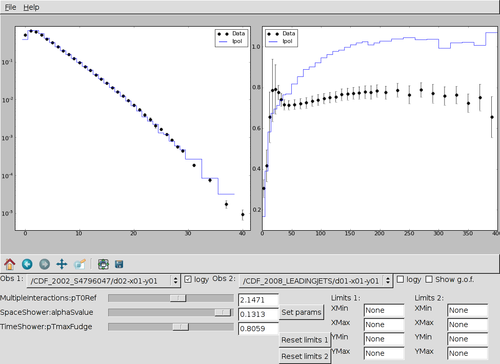Viewport: 500px width, 364px height.
Task: Click the Limits 1: heading
Action: coord(345,298)
